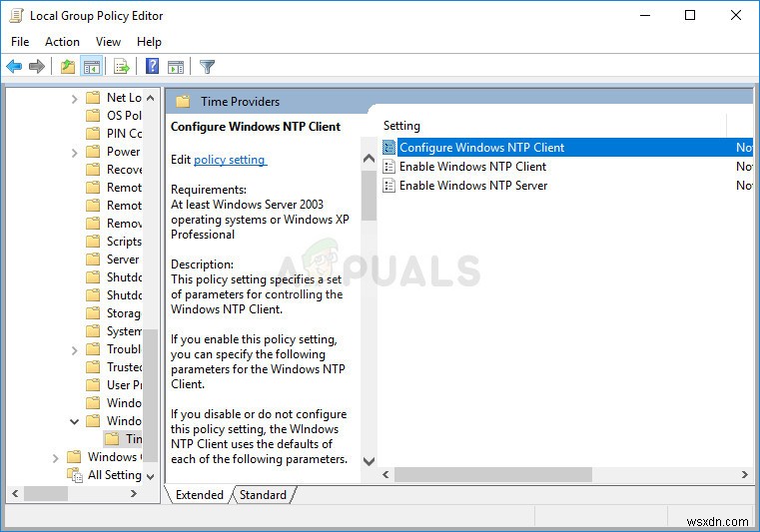Screen dimensions: 760x532
Task: Collapse the expanded Windows Time node
Action: point(74,421)
